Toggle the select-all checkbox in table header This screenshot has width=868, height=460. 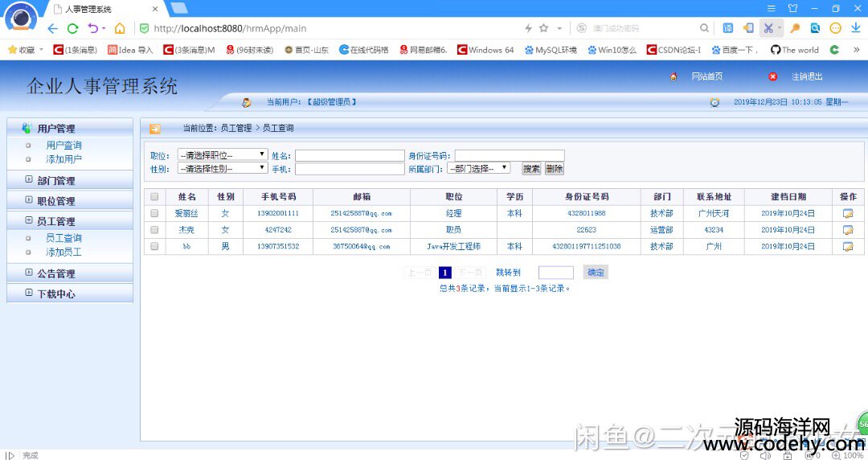point(154,197)
